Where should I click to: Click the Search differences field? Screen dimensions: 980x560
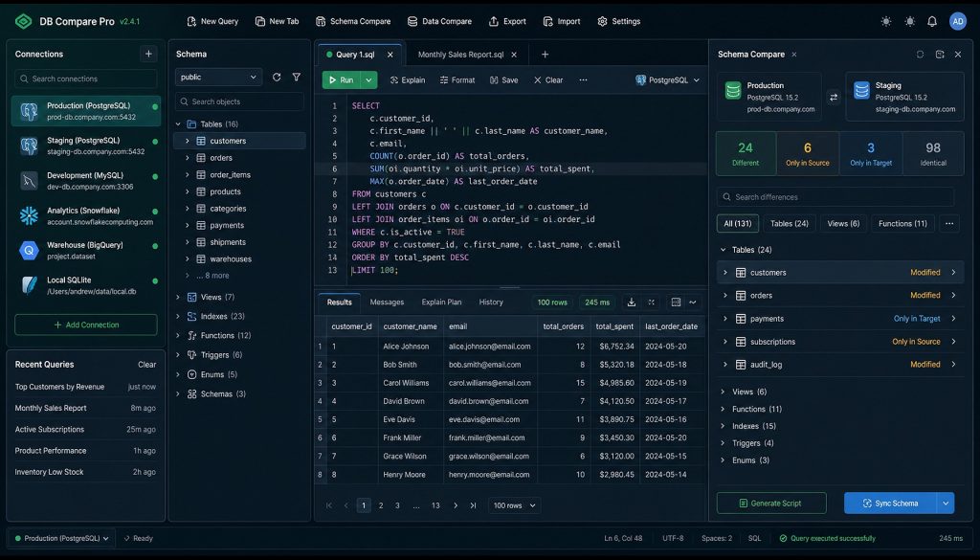(835, 197)
